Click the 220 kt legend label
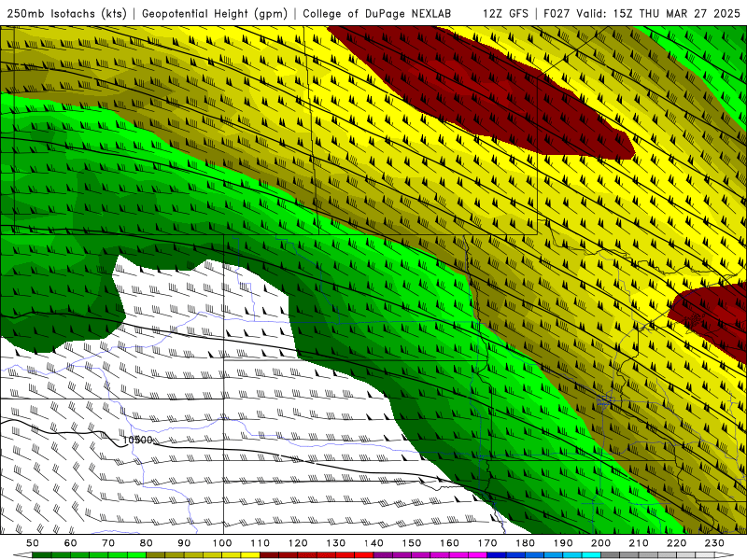Image resolution: width=747 pixels, height=560 pixels. click(676, 543)
